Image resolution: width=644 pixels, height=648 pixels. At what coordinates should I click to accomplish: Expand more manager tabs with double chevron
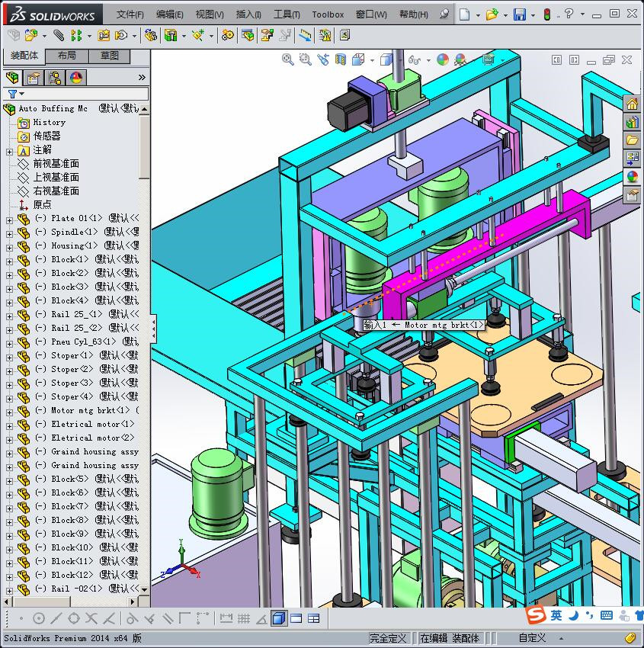pyautogui.click(x=142, y=77)
